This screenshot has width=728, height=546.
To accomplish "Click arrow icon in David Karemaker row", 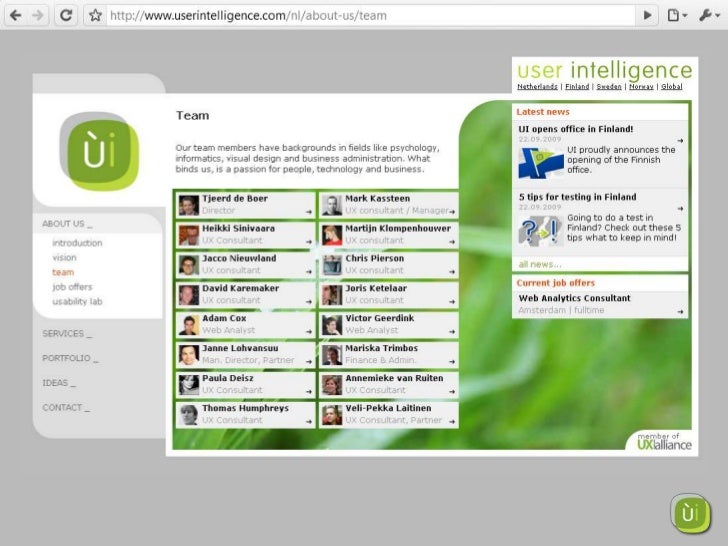I will (309, 302).
